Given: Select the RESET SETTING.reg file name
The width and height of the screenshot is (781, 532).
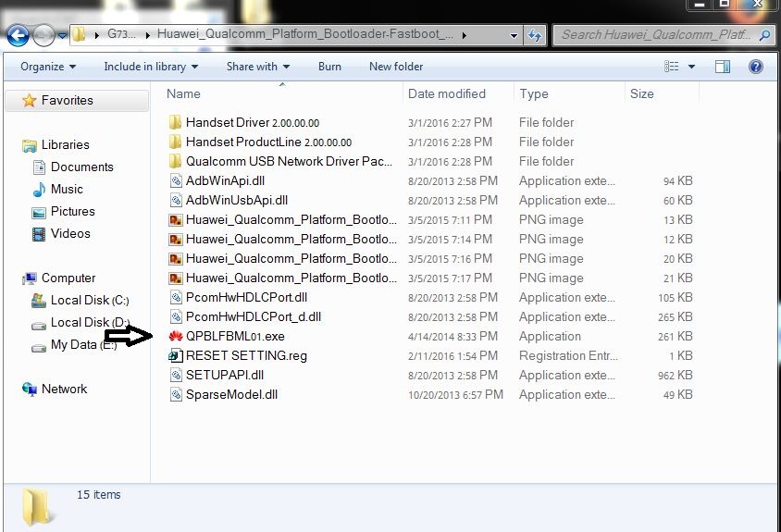Looking at the screenshot, I should [x=246, y=355].
